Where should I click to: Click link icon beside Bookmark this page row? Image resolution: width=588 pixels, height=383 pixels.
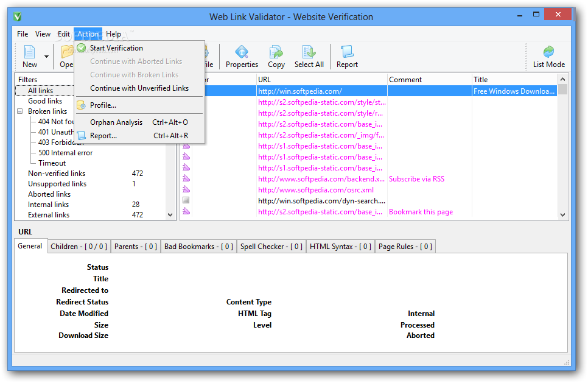186,211
